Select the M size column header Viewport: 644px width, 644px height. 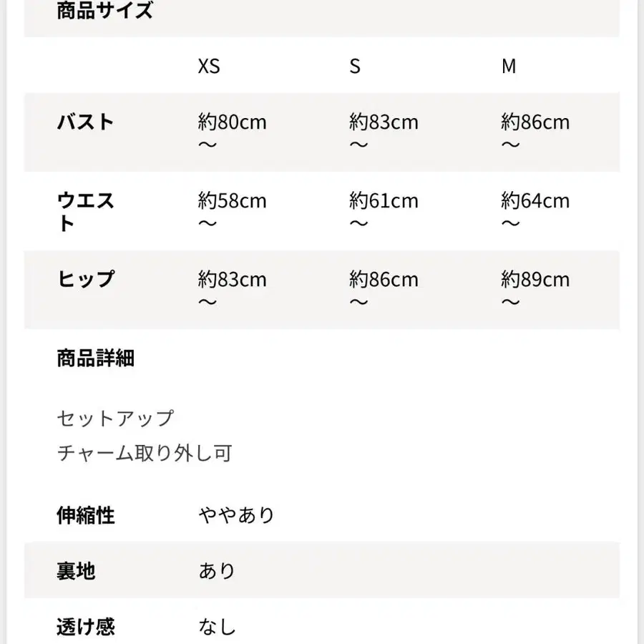click(x=508, y=67)
